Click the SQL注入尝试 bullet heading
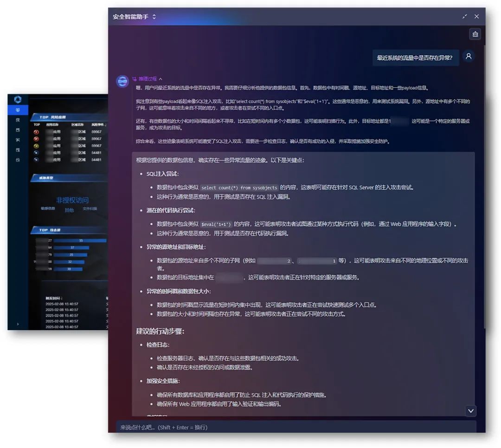 (x=162, y=174)
